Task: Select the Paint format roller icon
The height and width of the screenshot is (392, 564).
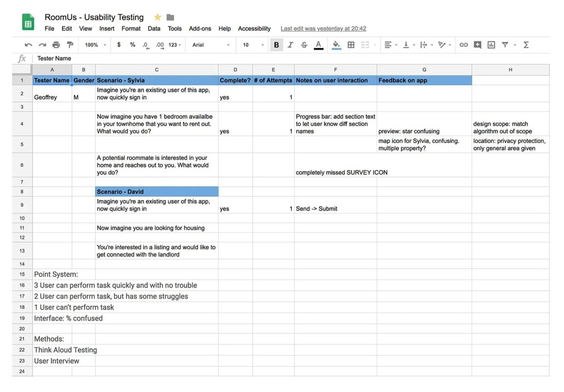Action: 70,45
